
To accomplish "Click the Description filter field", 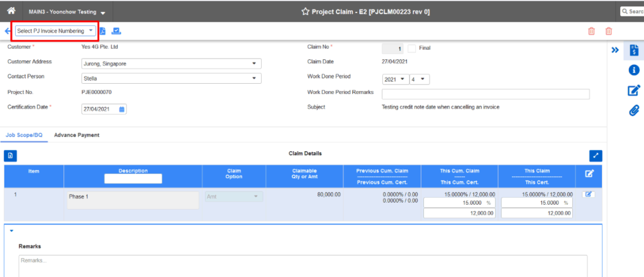I will (133, 178).
